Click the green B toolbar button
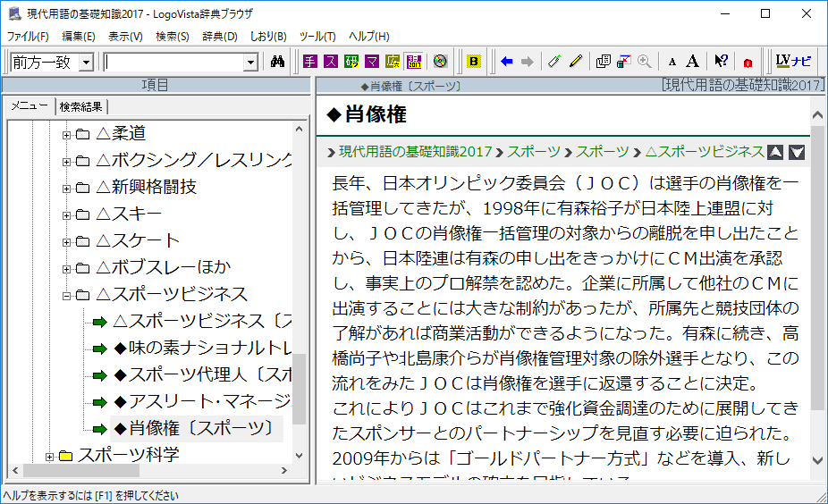The image size is (828, 504). [x=474, y=62]
